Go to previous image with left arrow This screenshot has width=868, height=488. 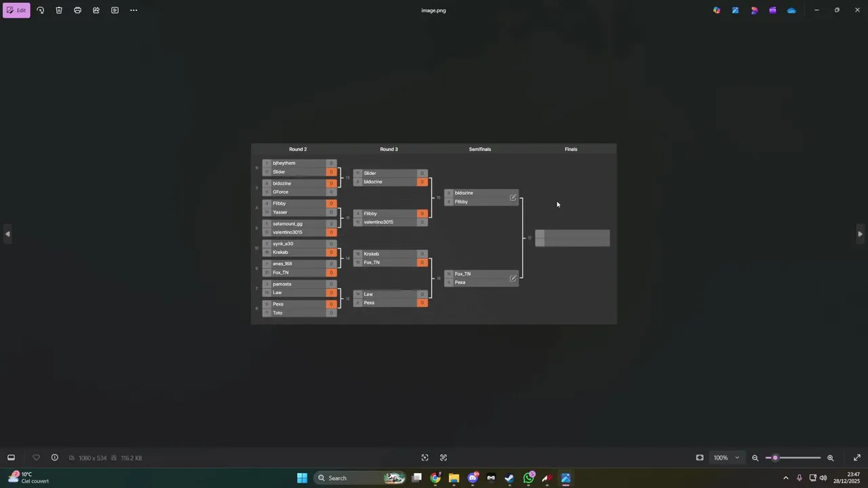coord(7,234)
